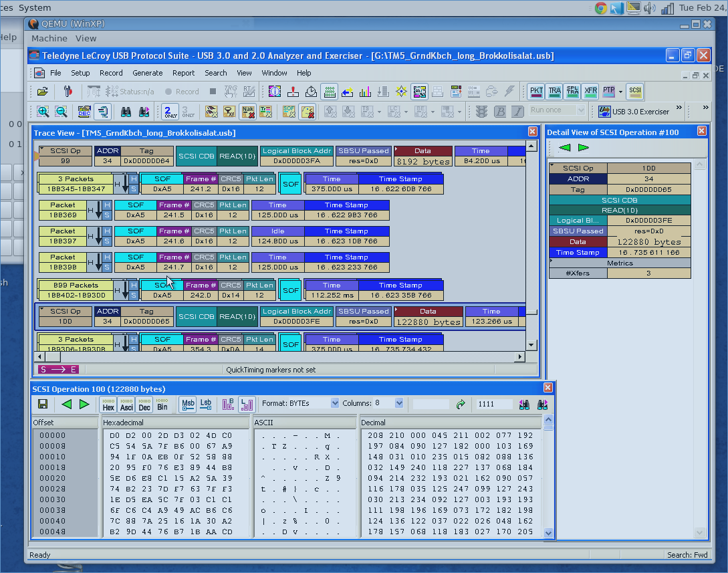728x573 pixels.
Task: Open the Recording Options wrench icon
Action: [x=68, y=92]
